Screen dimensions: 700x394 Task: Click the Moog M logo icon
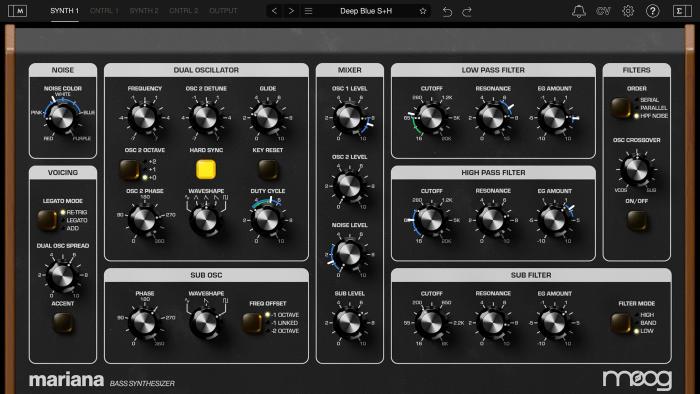pyautogui.click(x=17, y=11)
